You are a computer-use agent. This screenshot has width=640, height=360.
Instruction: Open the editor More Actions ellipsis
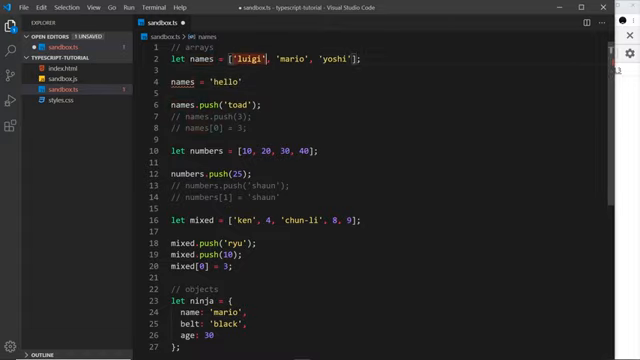[602, 23]
